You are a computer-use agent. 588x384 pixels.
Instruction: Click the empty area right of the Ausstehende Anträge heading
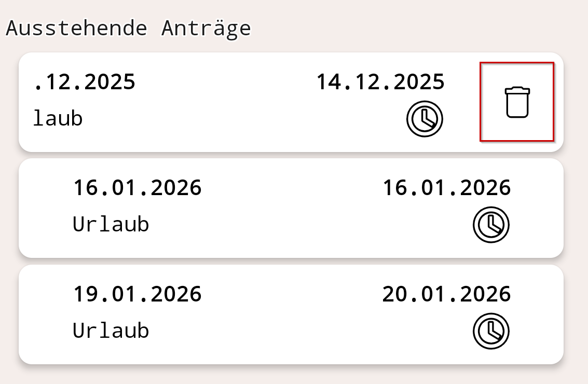click(415, 28)
